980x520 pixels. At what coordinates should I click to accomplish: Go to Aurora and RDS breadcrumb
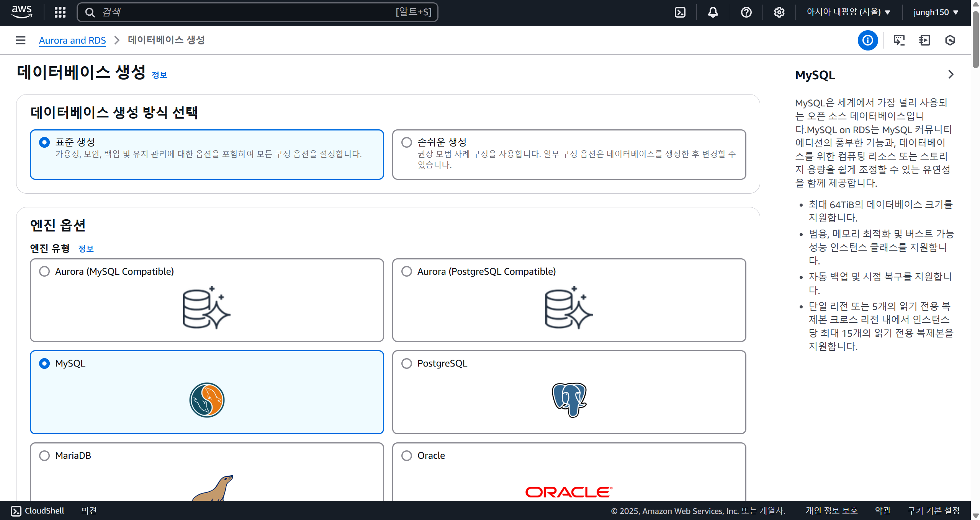[x=72, y=40]
